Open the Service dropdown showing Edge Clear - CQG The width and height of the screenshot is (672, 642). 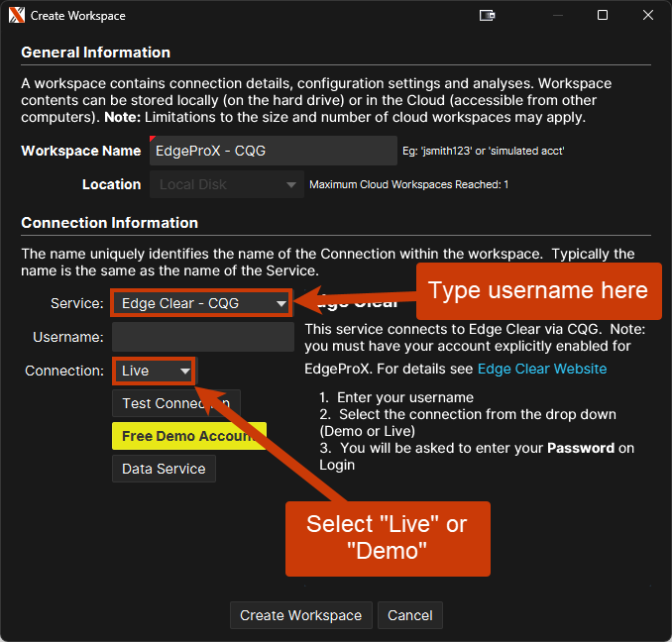[202, 303]
